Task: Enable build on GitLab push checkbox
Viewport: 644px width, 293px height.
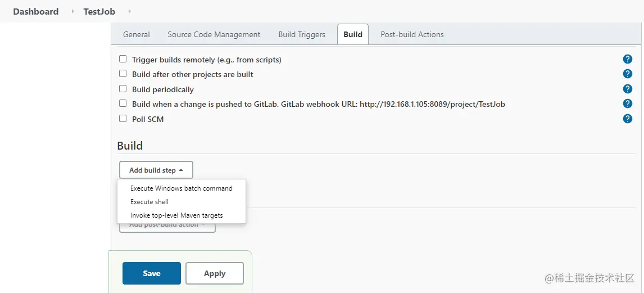Action: click(123, 103)
